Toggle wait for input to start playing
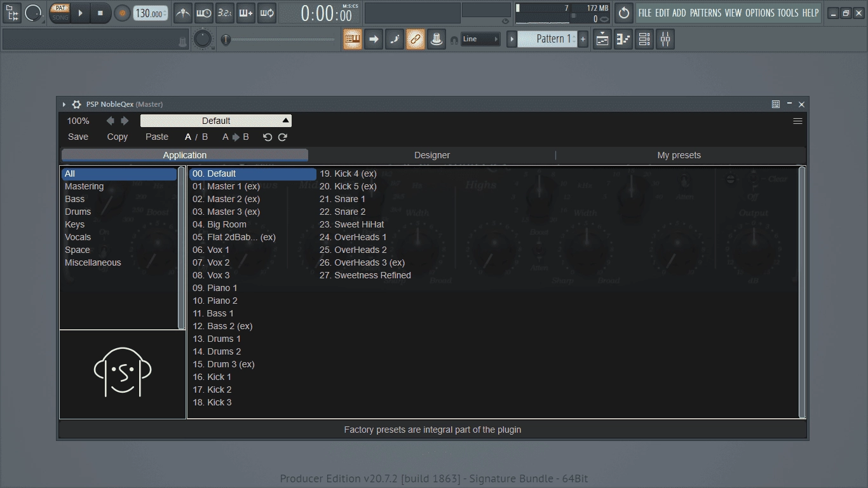Screen dimensions: 868x488 tap(204, 13)
